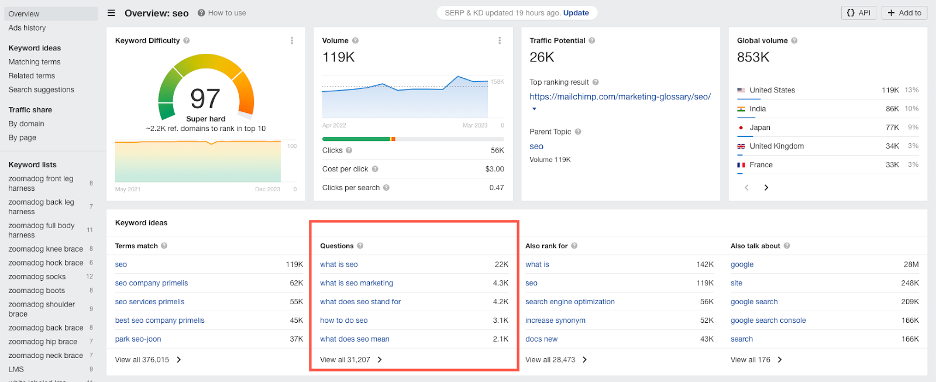Image resolution: width=936 pixels, height=382 pixels.
Task: Open the How to use help link
Action: click(x=221, y=13)
